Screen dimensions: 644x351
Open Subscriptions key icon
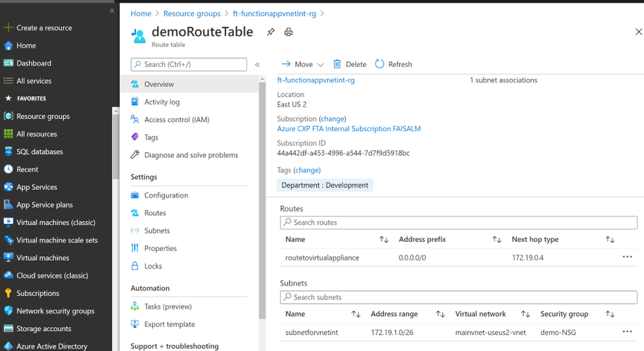[8, 292]
